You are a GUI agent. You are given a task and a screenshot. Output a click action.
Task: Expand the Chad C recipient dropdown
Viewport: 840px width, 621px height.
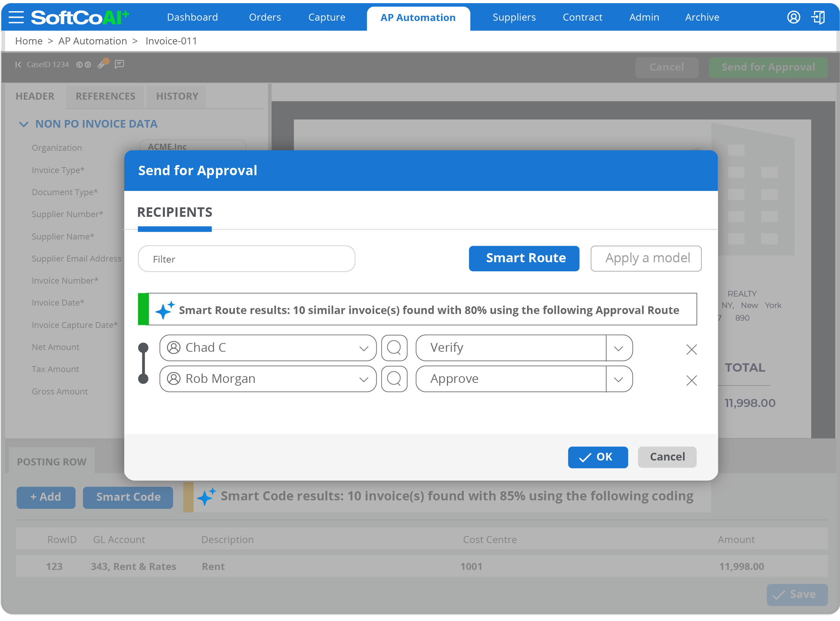tap(363, 349)
